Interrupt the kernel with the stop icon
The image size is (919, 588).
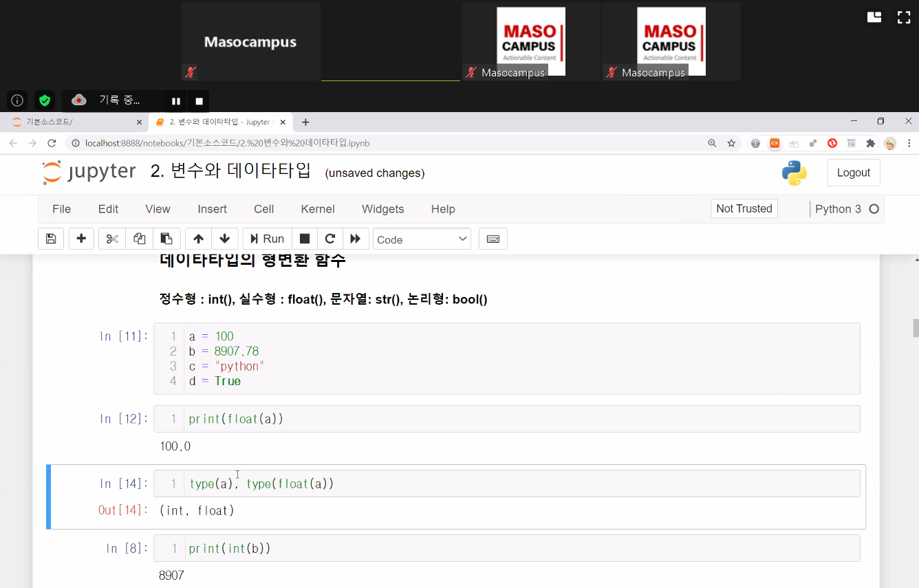click(305, 239)
